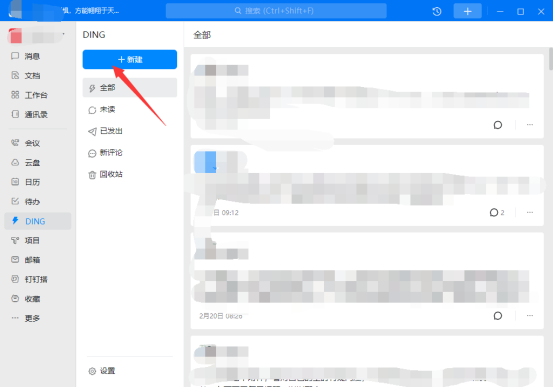Expand the 更多 more sidebar entry
Image resolution: width=553 pixels, height=387 pixels.
click(x=25, y=318)
